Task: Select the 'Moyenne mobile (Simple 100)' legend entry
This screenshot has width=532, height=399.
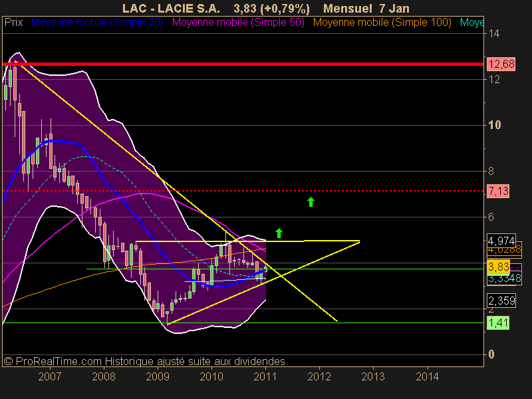Action: point(382,23)
